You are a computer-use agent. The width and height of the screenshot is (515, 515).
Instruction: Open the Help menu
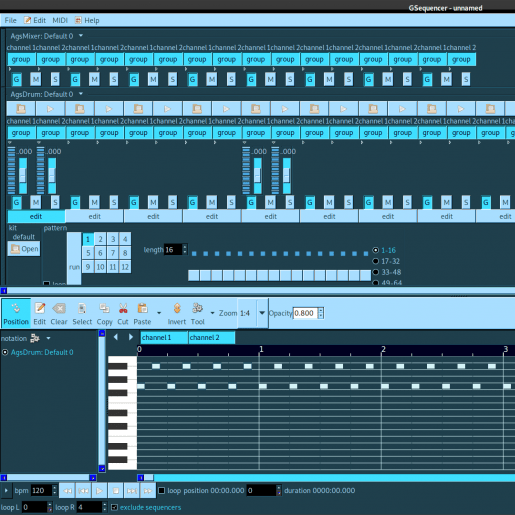(x=87, y=20)
